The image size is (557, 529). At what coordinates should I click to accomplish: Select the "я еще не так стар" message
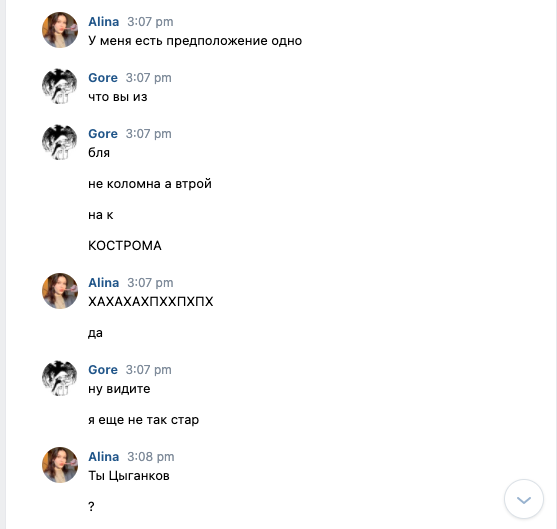click(x=144, y=420)
